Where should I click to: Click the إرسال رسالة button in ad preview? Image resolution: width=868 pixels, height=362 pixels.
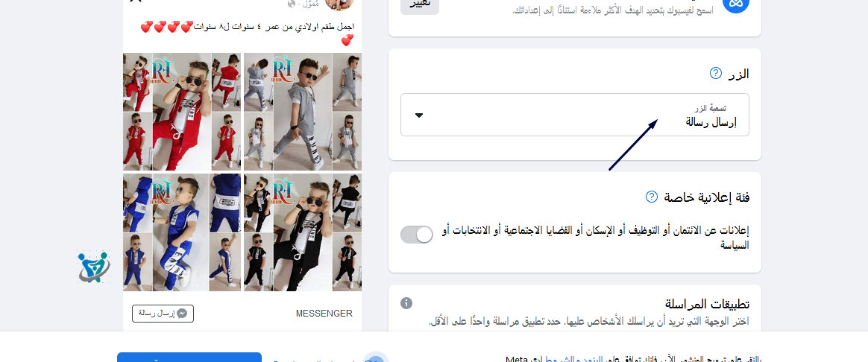163,314
